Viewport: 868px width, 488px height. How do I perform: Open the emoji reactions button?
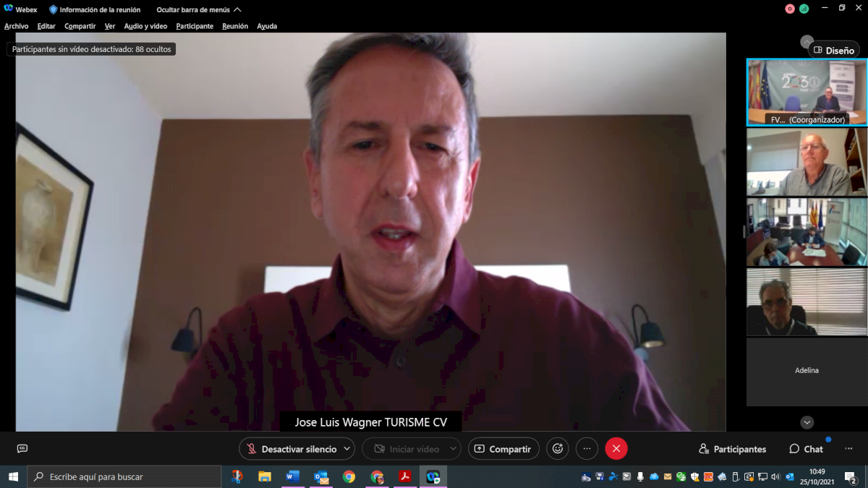coord(558,449)
